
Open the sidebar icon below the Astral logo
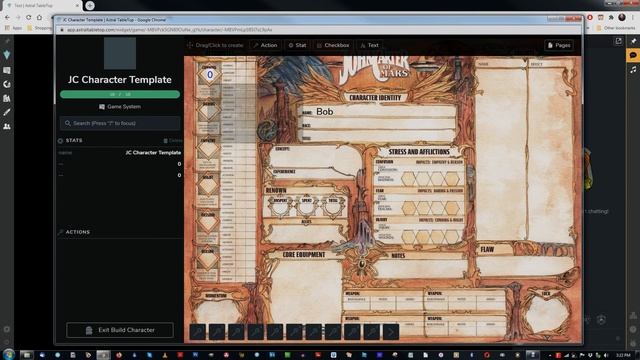(7, 70)
